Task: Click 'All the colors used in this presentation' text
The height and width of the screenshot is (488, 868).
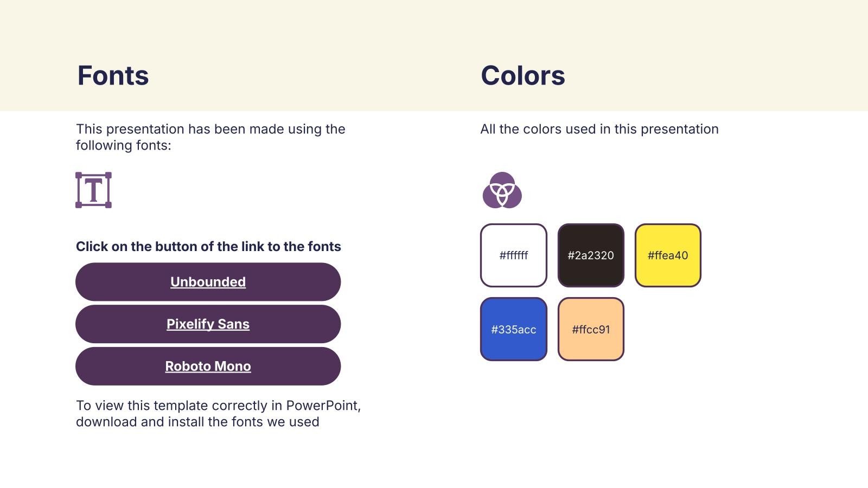Action: coord(599,129)
